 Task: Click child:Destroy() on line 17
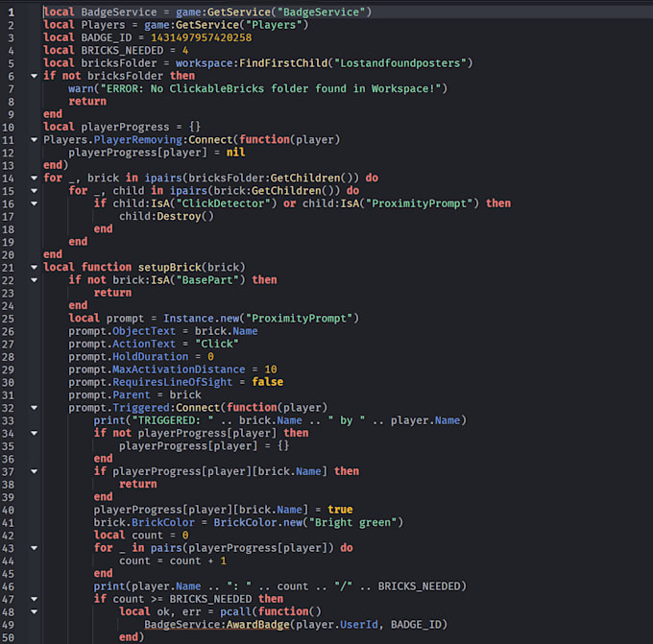coord(166,217)
